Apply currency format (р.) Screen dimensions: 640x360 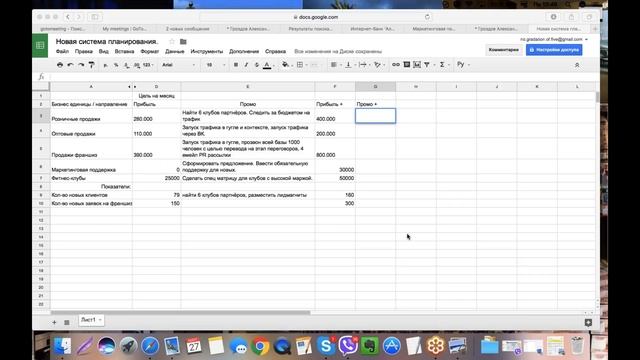click(x=106, y=65)
